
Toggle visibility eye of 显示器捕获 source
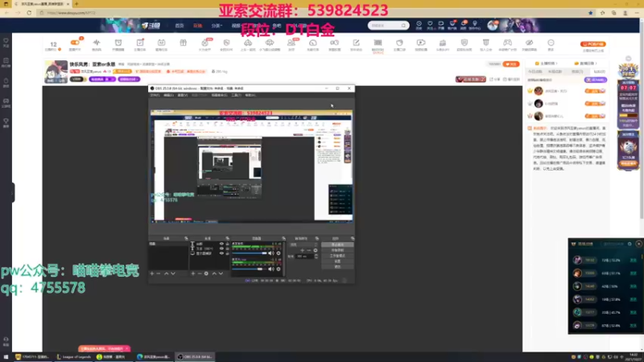[x=222, y=253]
